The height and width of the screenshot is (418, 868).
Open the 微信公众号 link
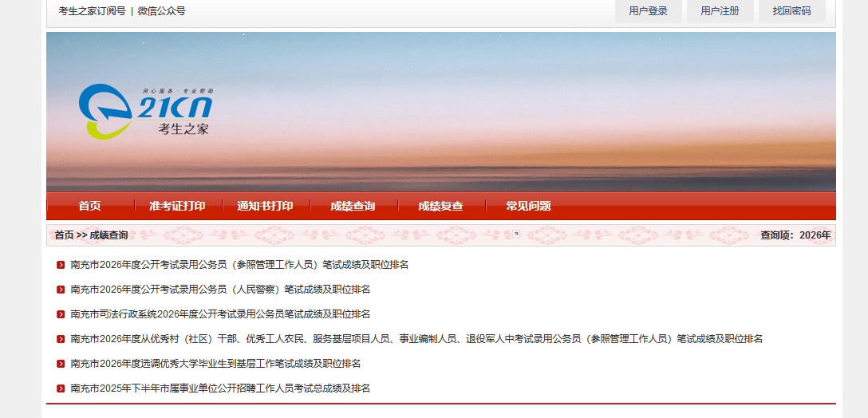pos(161,11)
